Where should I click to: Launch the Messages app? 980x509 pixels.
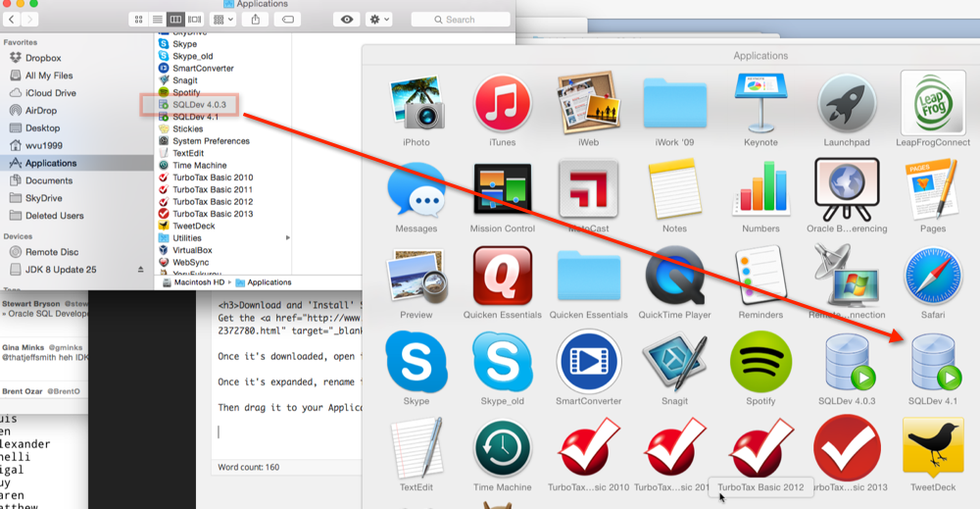pyautogui.click(x=416, y=189)
